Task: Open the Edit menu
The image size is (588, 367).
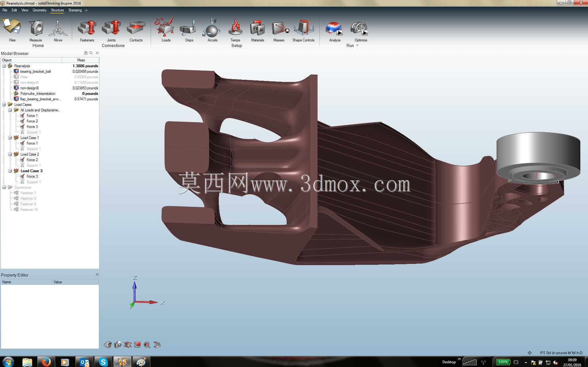Action: pos(14,10)
